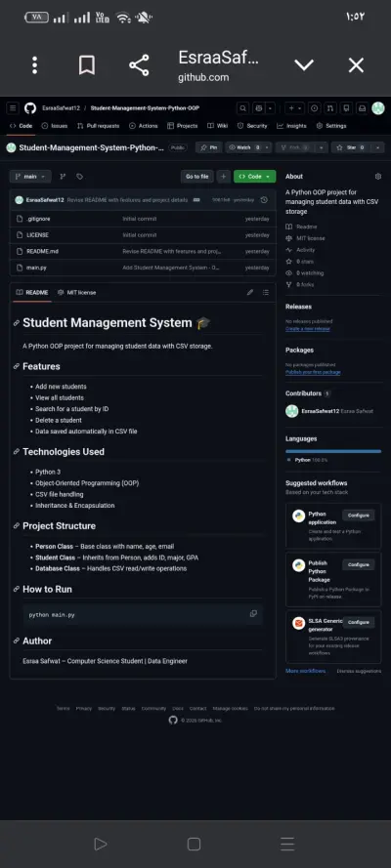This screenshot has height=868, width=391.
Task: Open the README.md file
Action: pos(42,251)
